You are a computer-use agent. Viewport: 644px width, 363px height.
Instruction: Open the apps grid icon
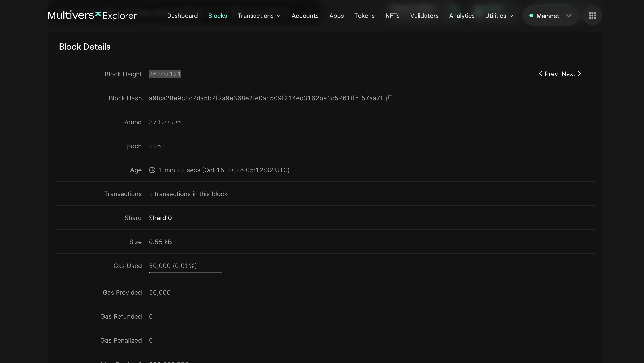point(592,16)
